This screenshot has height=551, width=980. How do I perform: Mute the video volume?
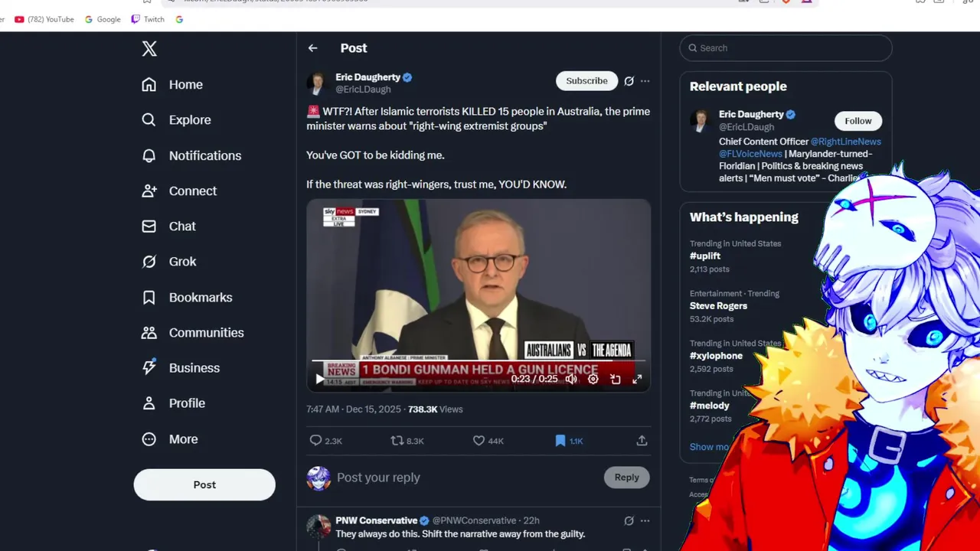click(571, 379)
